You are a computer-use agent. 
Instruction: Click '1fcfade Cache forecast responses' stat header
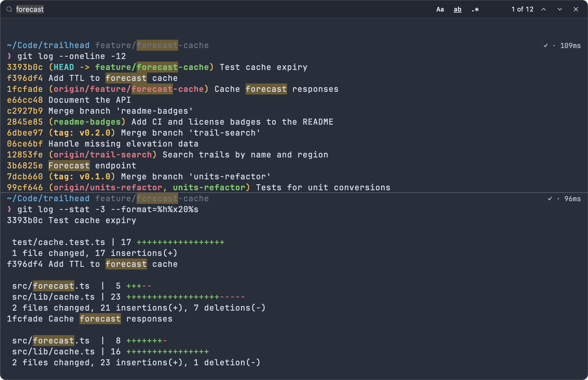click(x=90, y=319)
